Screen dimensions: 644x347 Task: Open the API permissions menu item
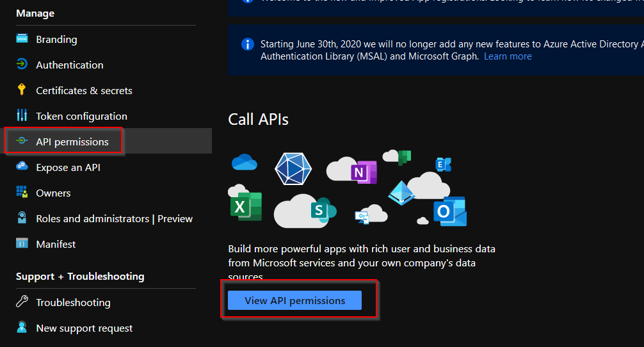point(72,141)
